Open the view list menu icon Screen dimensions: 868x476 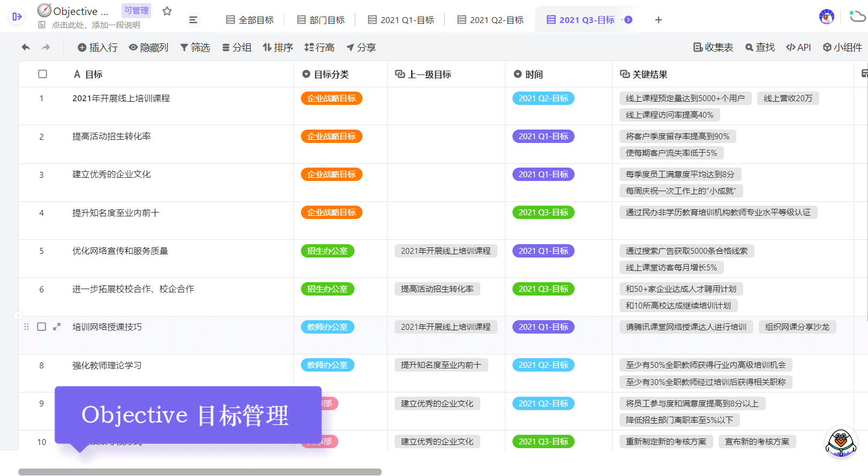coord(193,20)
